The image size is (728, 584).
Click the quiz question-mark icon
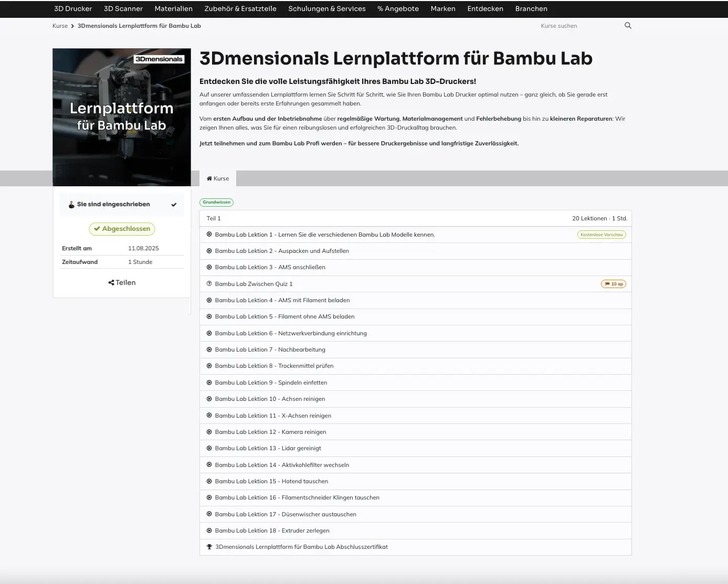209,284
